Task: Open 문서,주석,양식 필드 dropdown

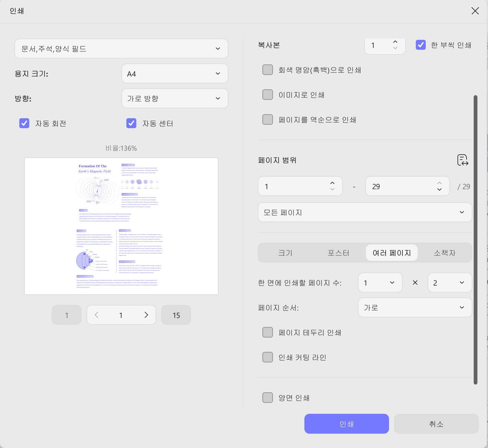Action: tap(121, 49)
